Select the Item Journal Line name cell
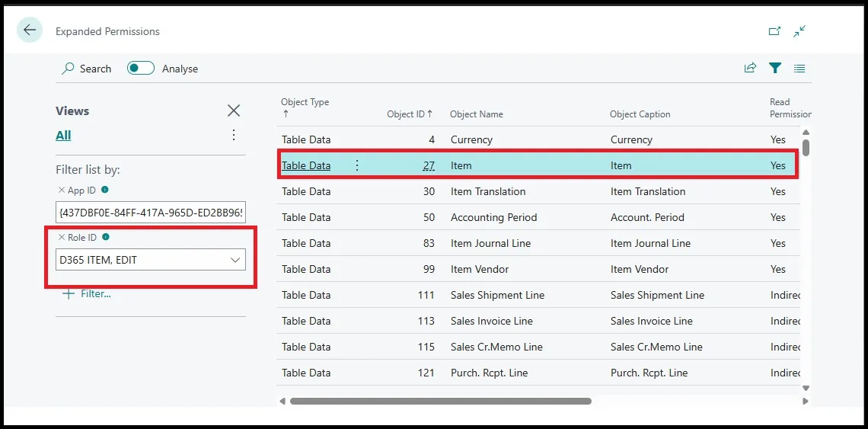 490,243
